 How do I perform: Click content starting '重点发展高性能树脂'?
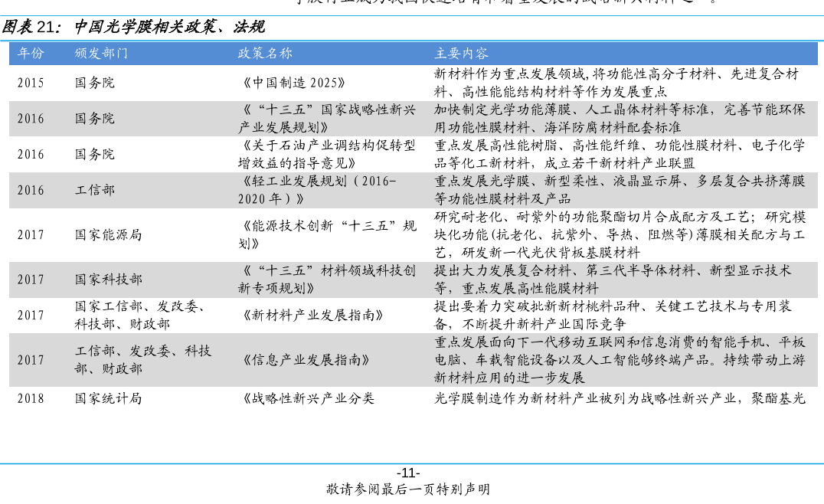620,154
